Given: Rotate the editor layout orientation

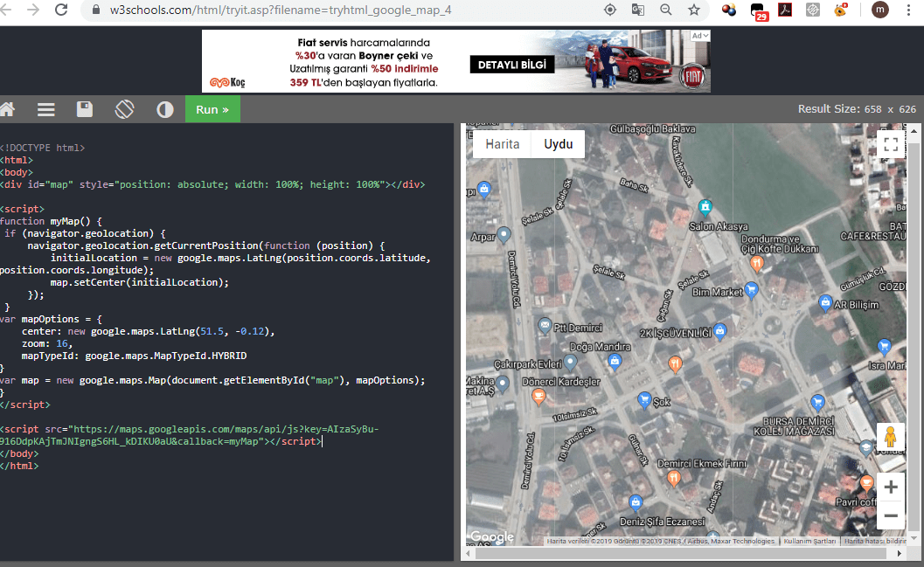Looking at the screenshot, I should (124, 109).
